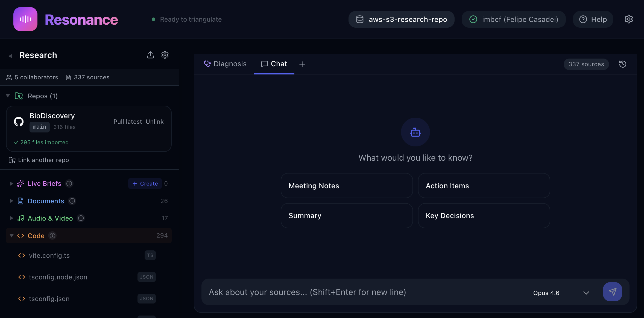The image size is (644, 318).
Task: Click the 295 files imported status
Action: (41, 142)
